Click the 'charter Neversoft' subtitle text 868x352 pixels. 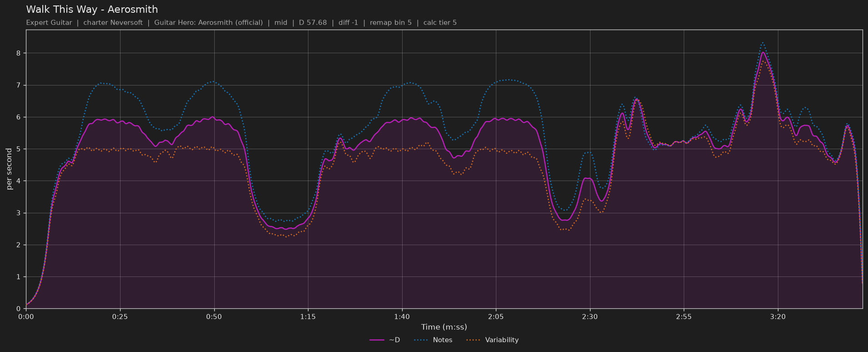(x=113, y=23)
